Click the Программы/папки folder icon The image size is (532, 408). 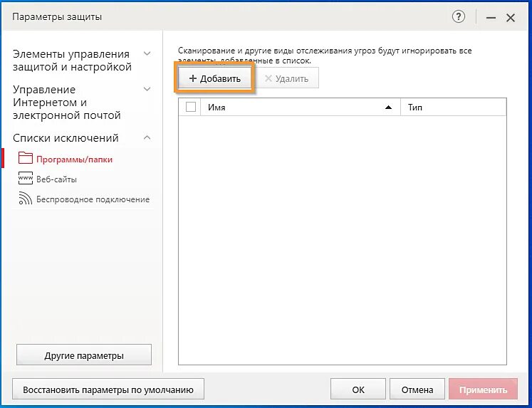(26, 158)
